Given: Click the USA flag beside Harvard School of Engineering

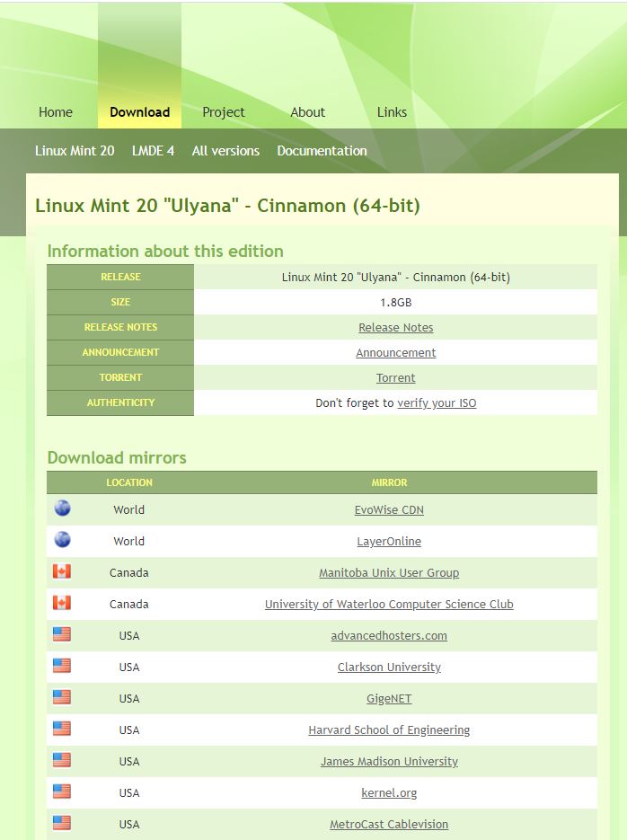Looking at the screenshot, I should [x=62, y=729].
